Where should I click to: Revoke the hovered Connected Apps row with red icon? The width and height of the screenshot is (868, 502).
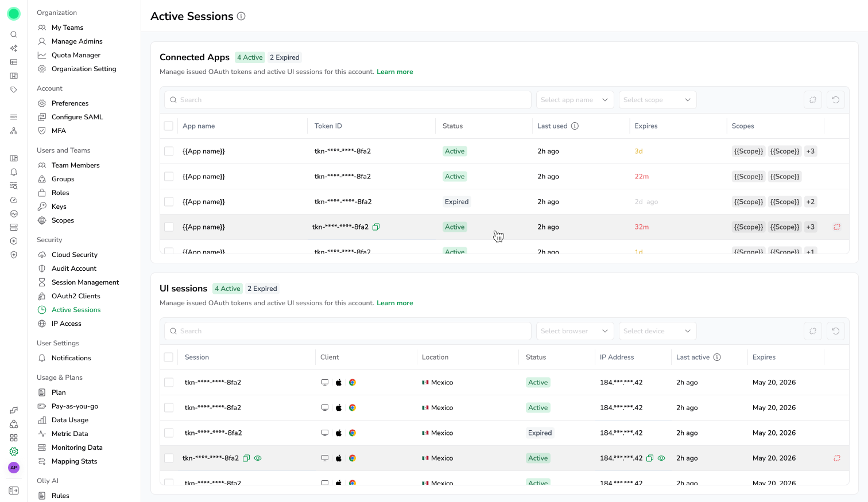point(837,227)
